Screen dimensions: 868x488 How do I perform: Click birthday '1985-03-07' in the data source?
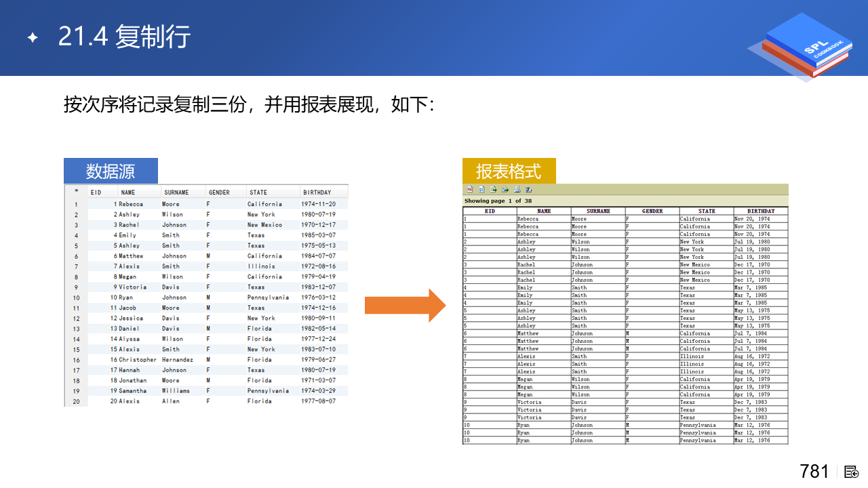(319, 235)
